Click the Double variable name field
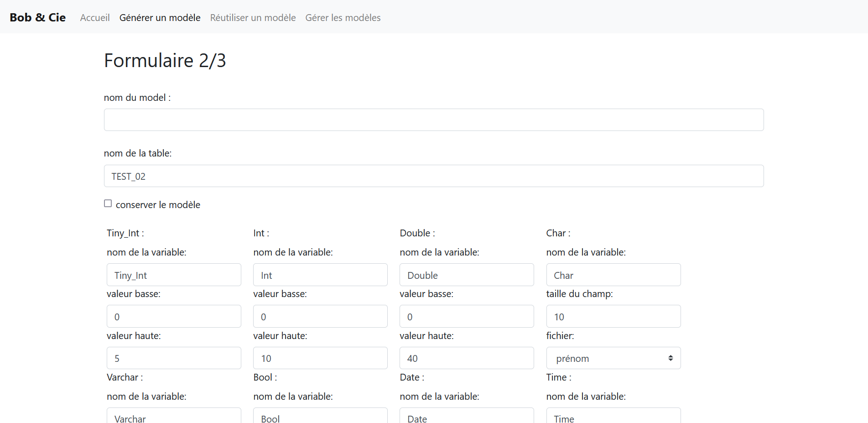Viewport: 868px width, 423px height. click(467, 274)
